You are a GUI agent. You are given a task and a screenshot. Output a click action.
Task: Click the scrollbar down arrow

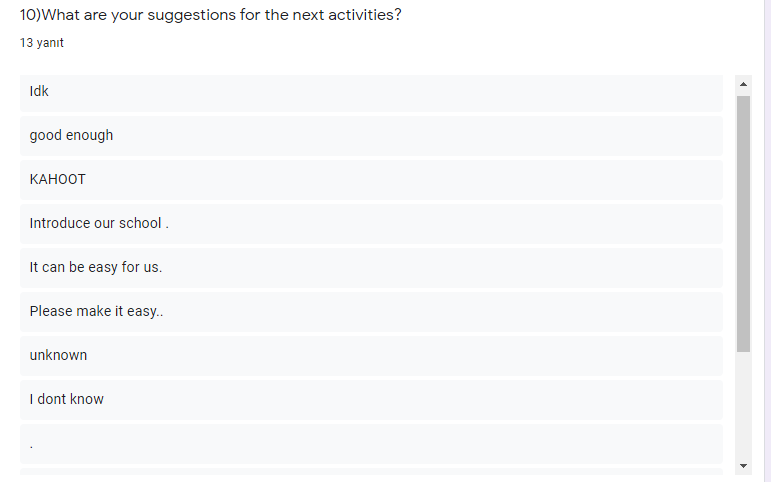click(x=743, y=465)
